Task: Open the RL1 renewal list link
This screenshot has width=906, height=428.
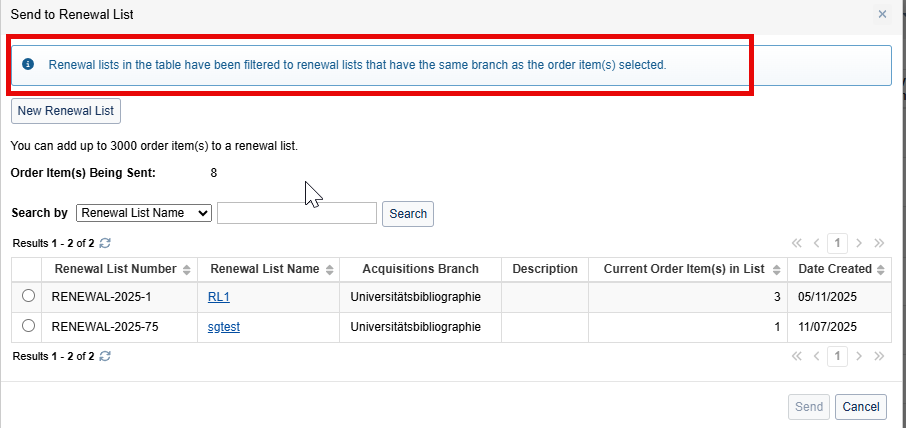Action: tap(219, 297)
